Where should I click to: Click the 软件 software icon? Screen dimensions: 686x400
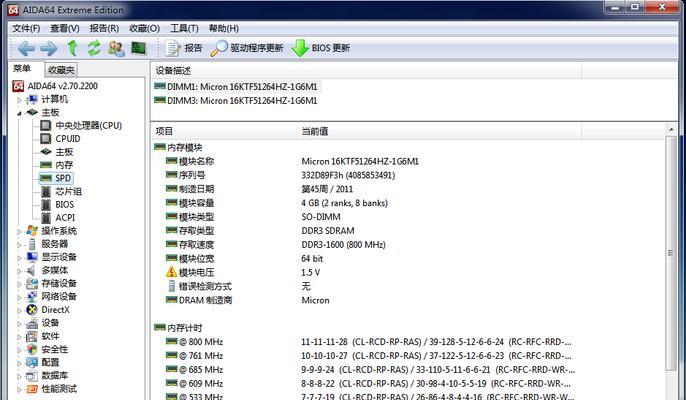pos(32,336)
